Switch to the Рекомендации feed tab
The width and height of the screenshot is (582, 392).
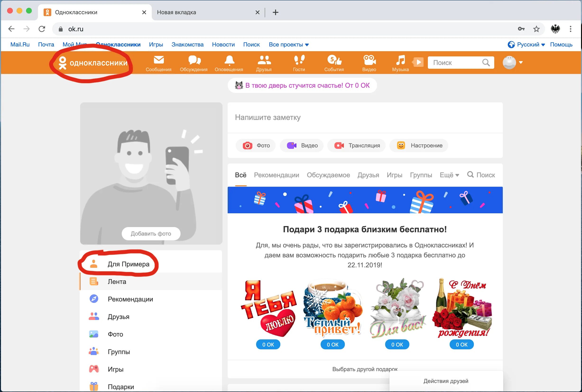tap(276, 175)
